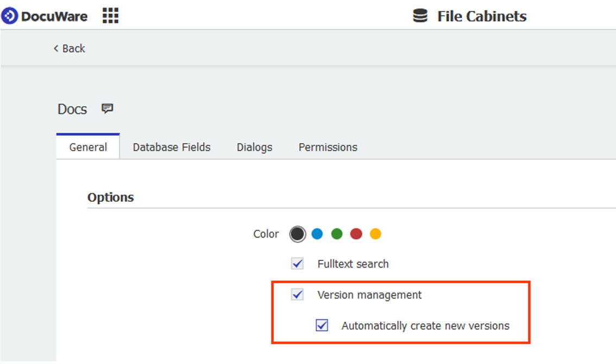
Task: Click the DocuWare logo
Action: click(46, 16)
